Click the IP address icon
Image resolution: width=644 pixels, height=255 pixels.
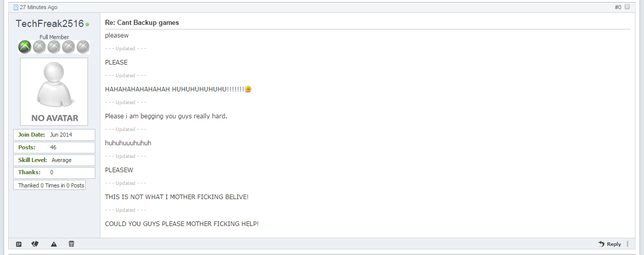[19, 244]
